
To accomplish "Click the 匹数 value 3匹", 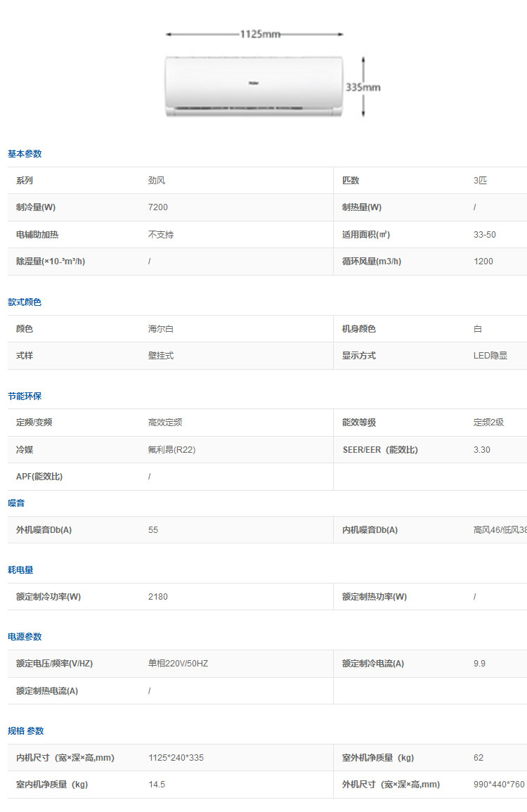I will [480, 180].
